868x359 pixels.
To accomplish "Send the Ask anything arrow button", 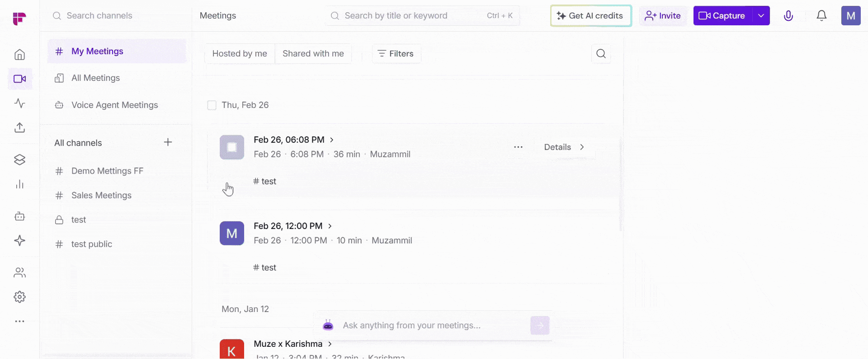I will (x=540, y=326).
